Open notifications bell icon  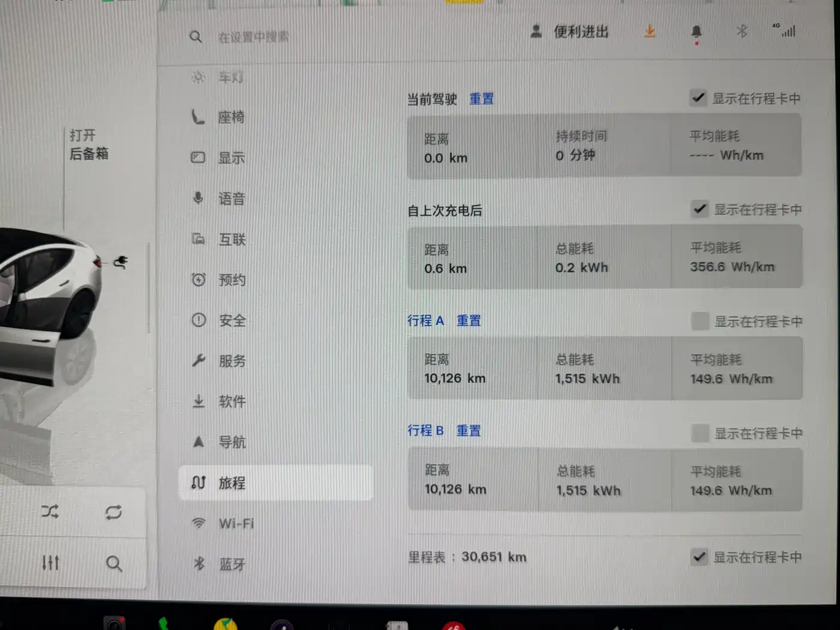[697, 32]
